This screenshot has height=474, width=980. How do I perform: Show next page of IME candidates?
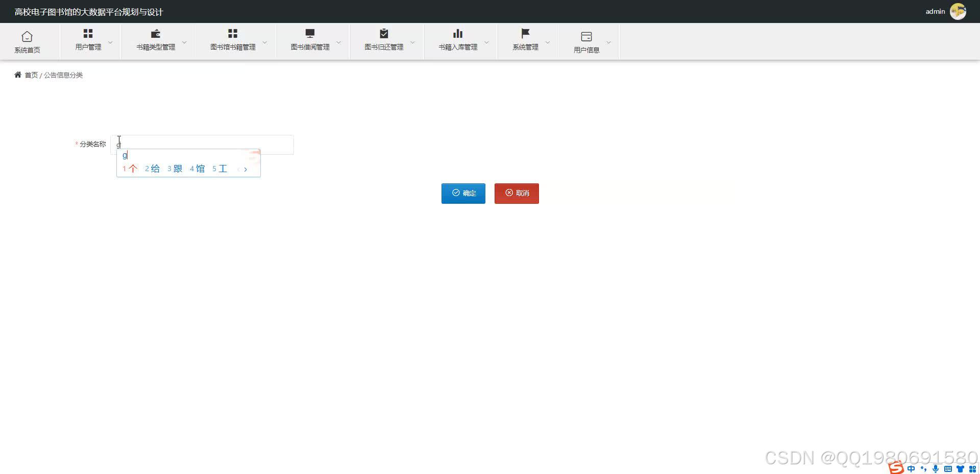[246, 169]
